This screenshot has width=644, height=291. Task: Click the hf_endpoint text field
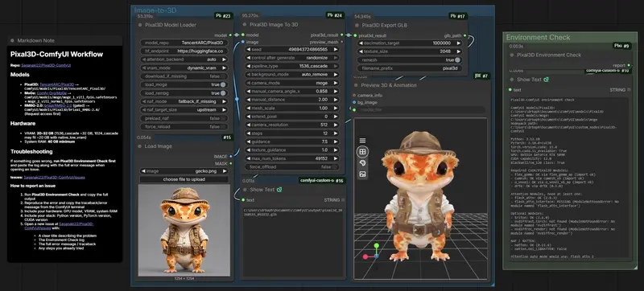(184, 51)
